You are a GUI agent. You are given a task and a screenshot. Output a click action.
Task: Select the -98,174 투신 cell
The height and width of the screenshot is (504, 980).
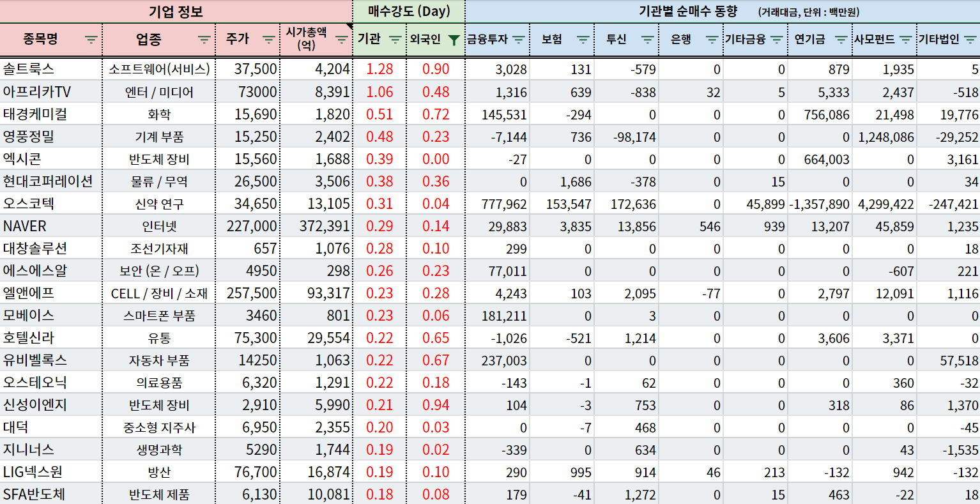click(x=627, y=136)
